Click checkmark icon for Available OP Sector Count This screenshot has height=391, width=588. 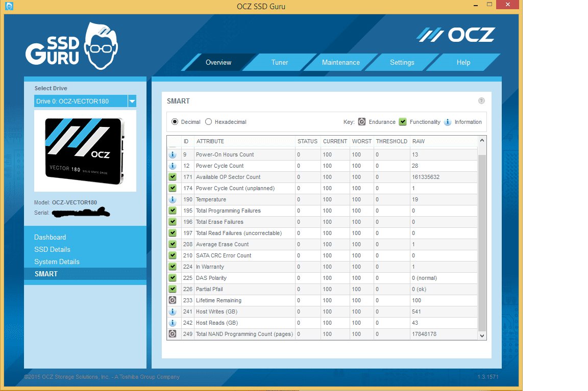[173, 177]
